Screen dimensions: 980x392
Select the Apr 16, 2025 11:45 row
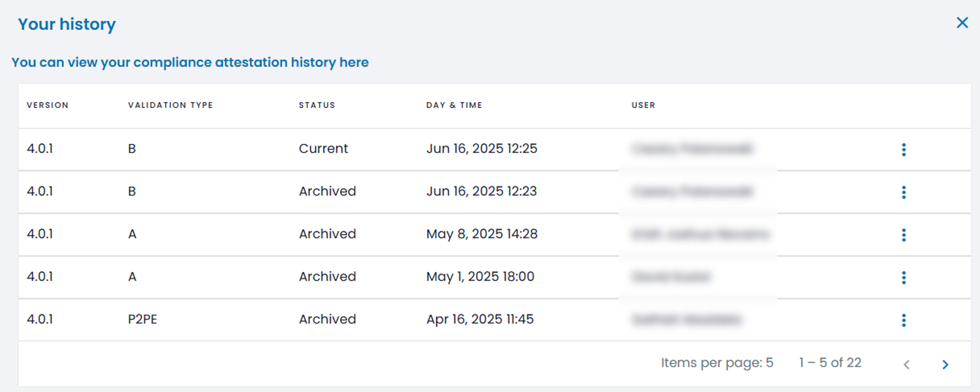click(x=480, y=319)
